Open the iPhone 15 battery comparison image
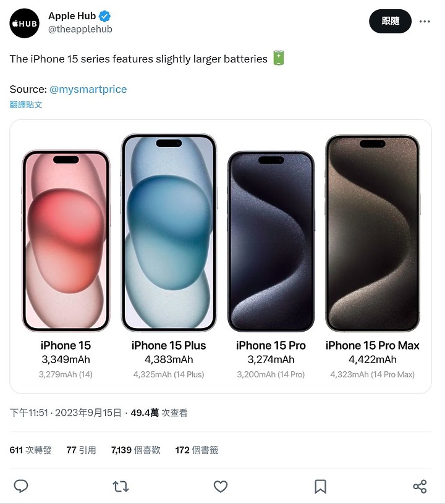 (x=221, y=256)
